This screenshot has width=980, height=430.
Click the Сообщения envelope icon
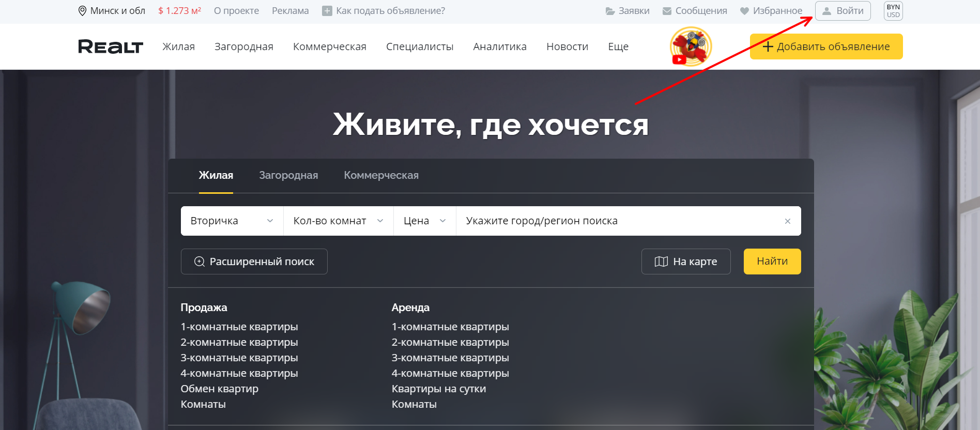[x=667, y=11]
